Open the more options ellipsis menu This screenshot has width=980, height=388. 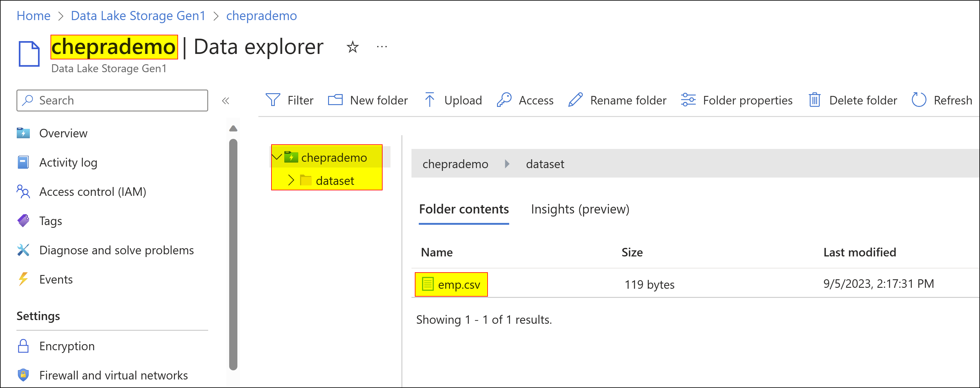tap(382, 47)
